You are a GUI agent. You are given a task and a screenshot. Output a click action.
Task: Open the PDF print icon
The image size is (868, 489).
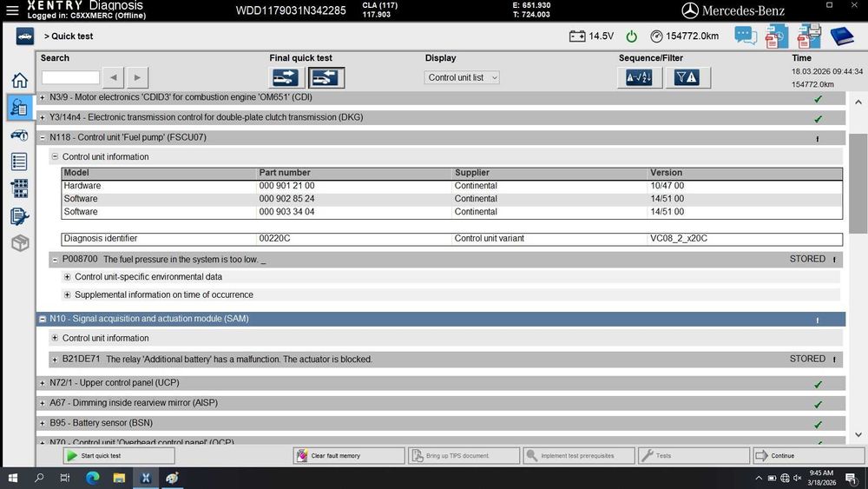809,36
